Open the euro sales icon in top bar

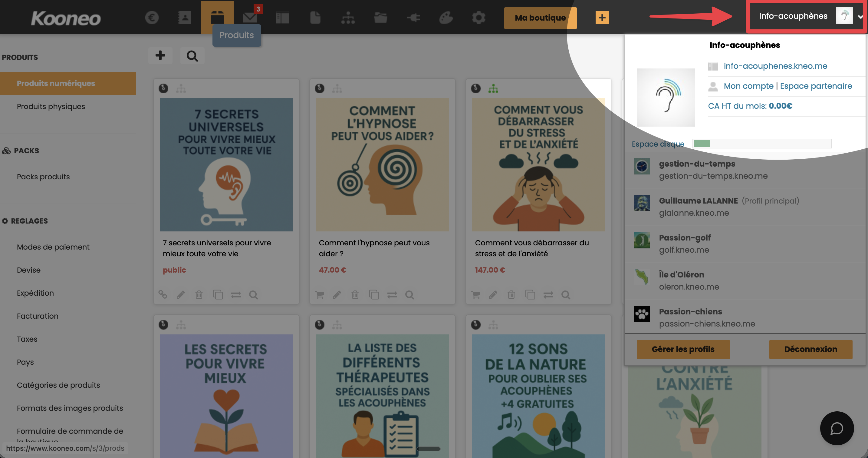[x=152, y=18]
